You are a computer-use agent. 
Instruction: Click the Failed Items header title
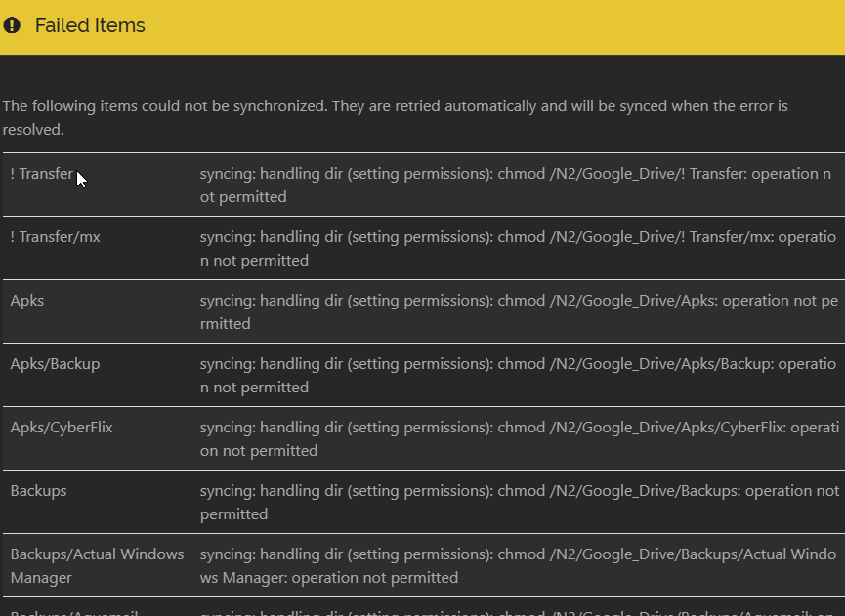tap(90, 25)
